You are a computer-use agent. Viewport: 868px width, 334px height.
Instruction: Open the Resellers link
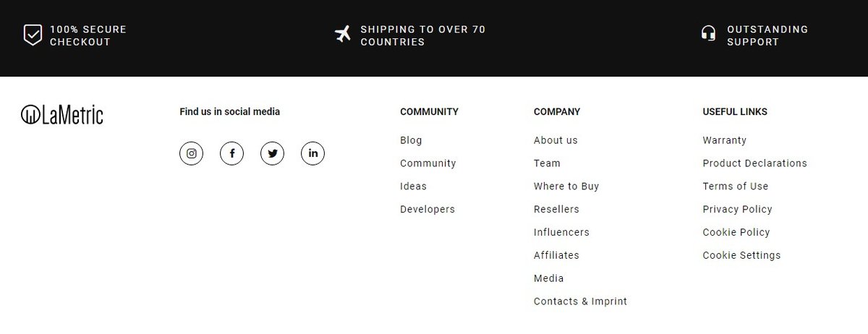(556, 210)
